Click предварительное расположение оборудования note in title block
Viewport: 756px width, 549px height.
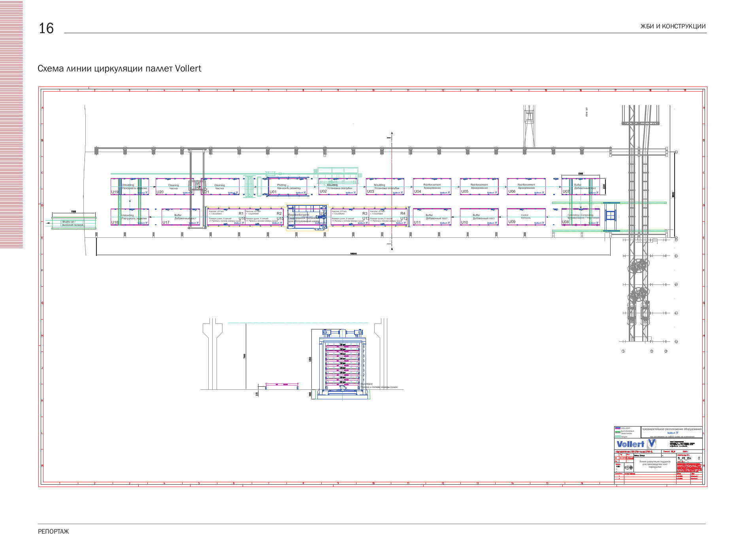[x=671, y=429]
